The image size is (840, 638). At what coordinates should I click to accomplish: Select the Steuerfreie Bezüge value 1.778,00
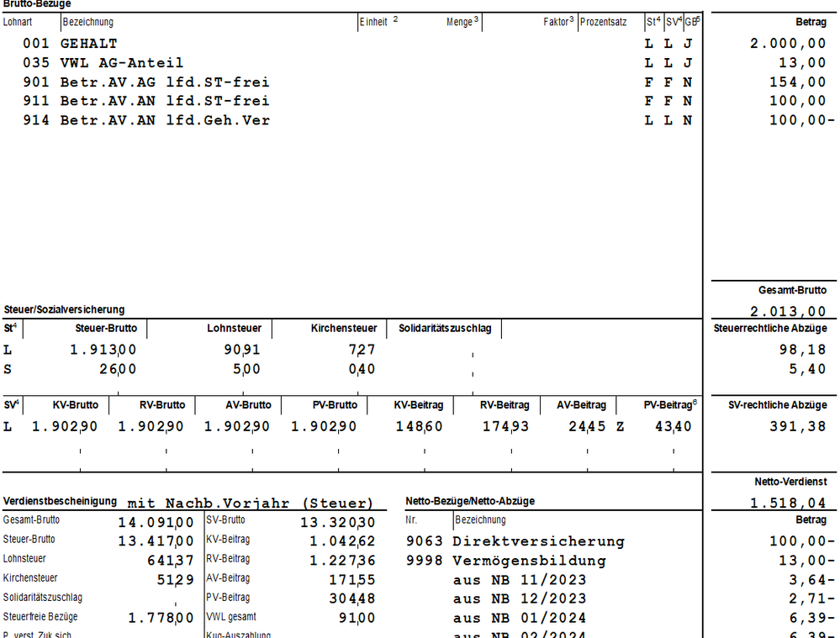161,618
